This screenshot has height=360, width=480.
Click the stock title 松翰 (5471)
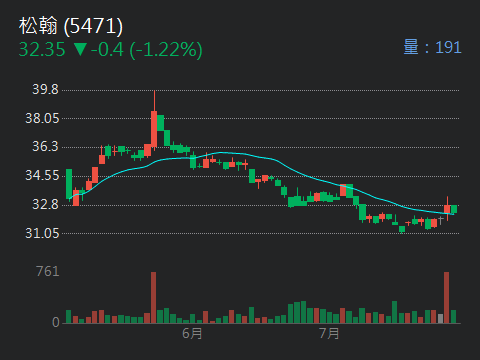tap(71, 26)
